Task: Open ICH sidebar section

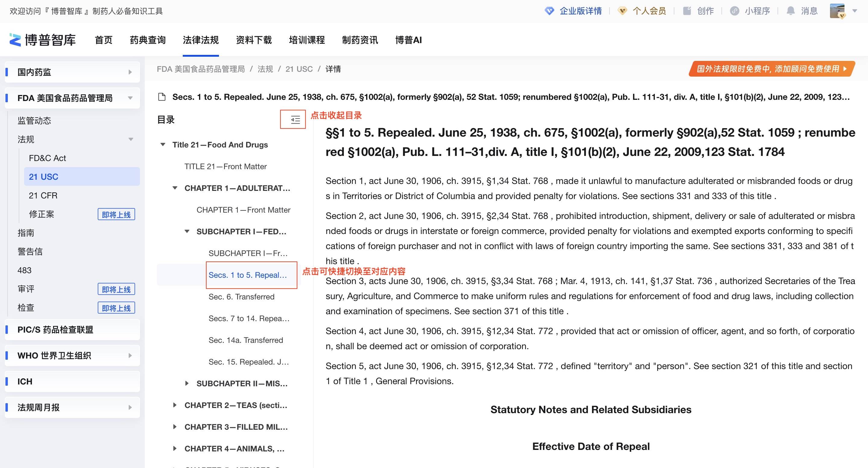Action: coord(72,381)
